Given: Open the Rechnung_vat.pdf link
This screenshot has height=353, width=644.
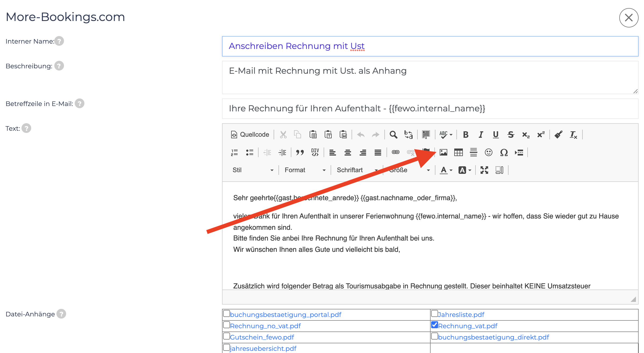Looking at the screenshot, I should tap(468, 326).
